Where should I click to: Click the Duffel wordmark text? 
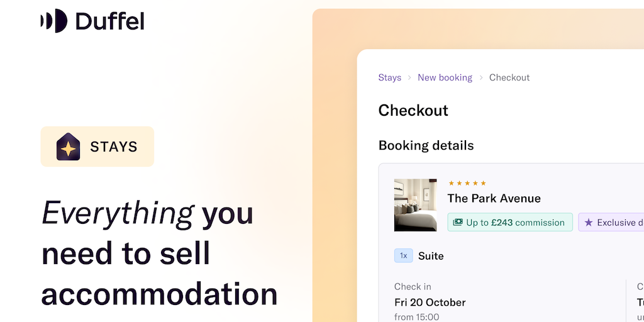click(110, 21)
